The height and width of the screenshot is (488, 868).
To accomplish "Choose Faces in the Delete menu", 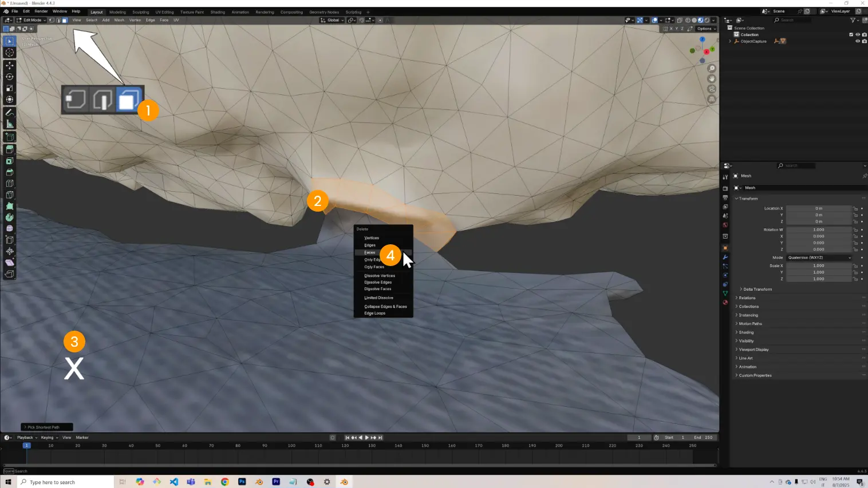I will [x=370, y=252].
